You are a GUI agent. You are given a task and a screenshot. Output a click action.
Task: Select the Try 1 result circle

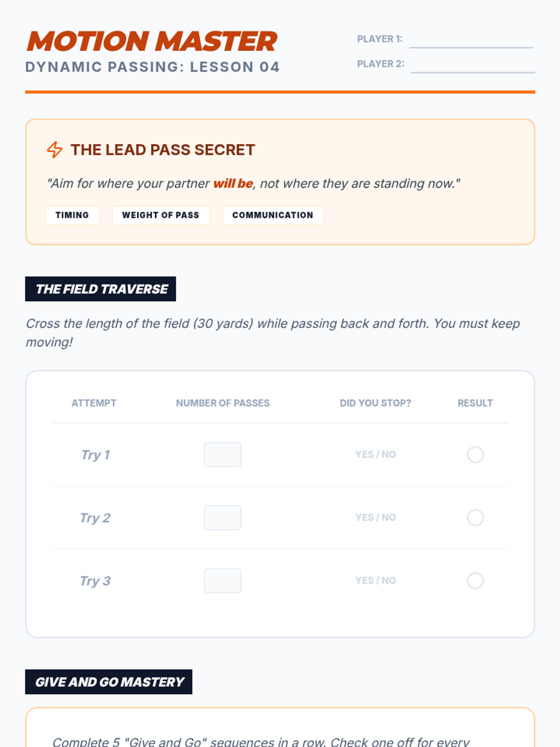(x=475, y=455)
